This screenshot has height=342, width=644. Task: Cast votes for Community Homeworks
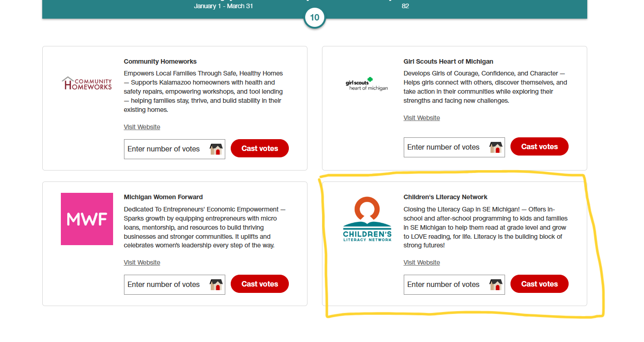pyautogui.click(x=260, y=148)
